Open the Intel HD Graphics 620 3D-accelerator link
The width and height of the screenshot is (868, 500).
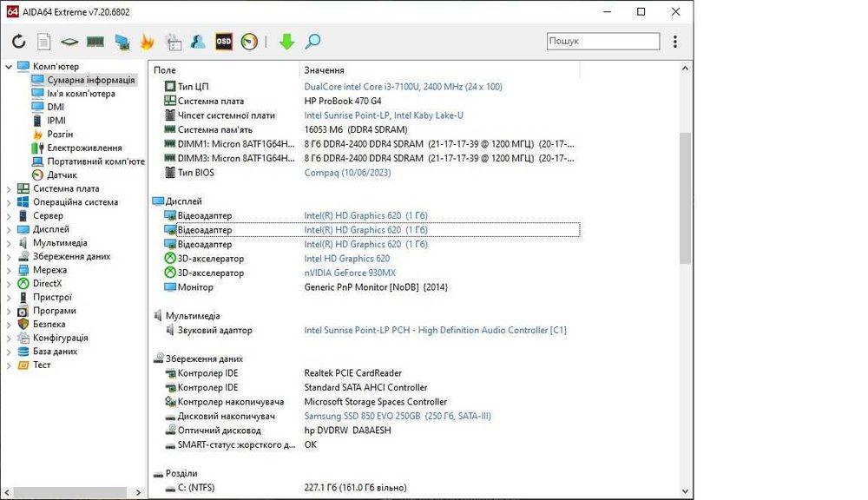coord(346,259)
